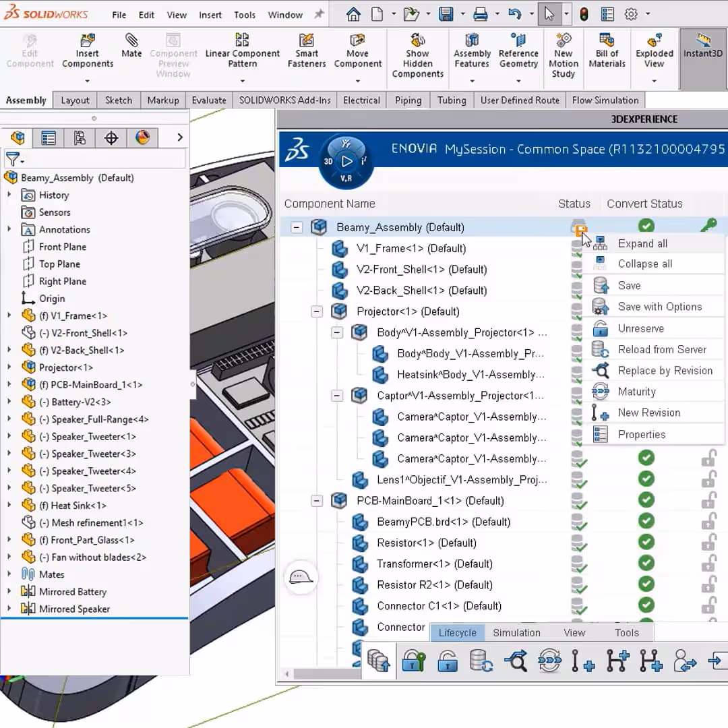Open the Options gear icon
The height and width of the screenshot is (728, 728).
[x=630, y=14]
